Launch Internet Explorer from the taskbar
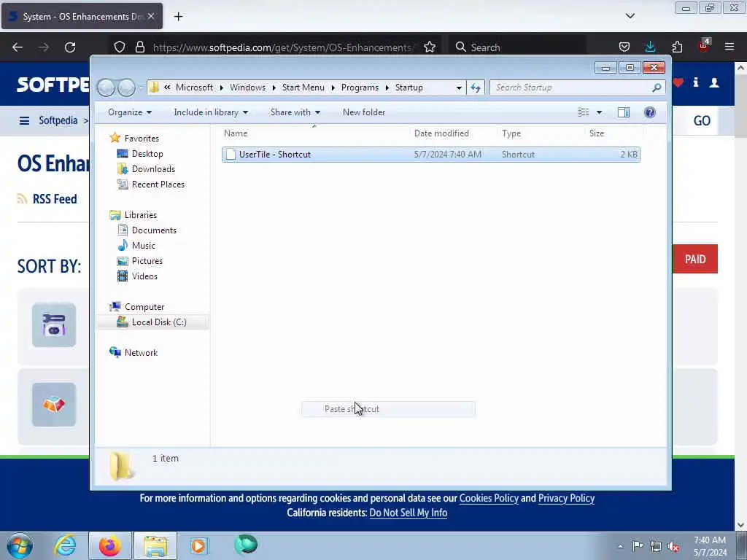This screenshot has width=747, height=560. click(x=65, y=545)
